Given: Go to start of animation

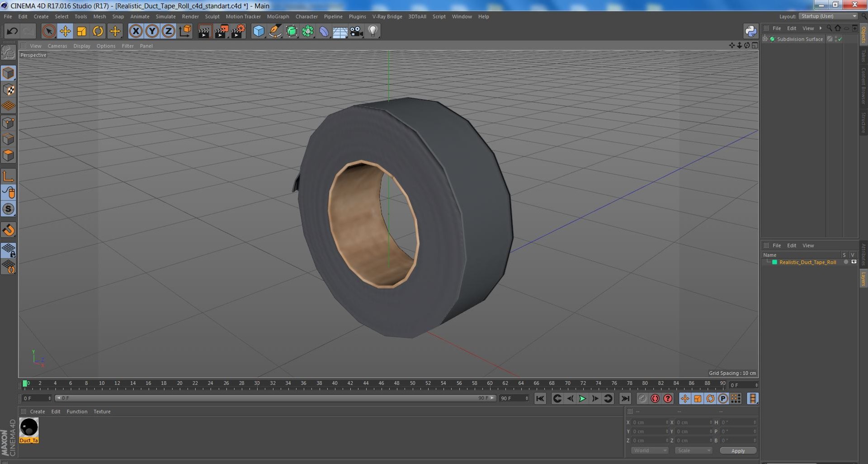Looking at the screenshot, I should (x=540, y=398).
